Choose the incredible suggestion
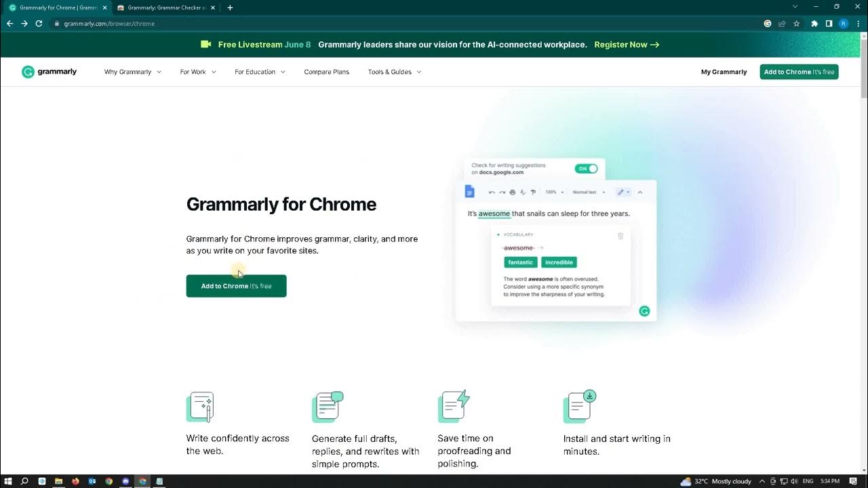This screenshot has height=488, width=868. tap(559, 262)
